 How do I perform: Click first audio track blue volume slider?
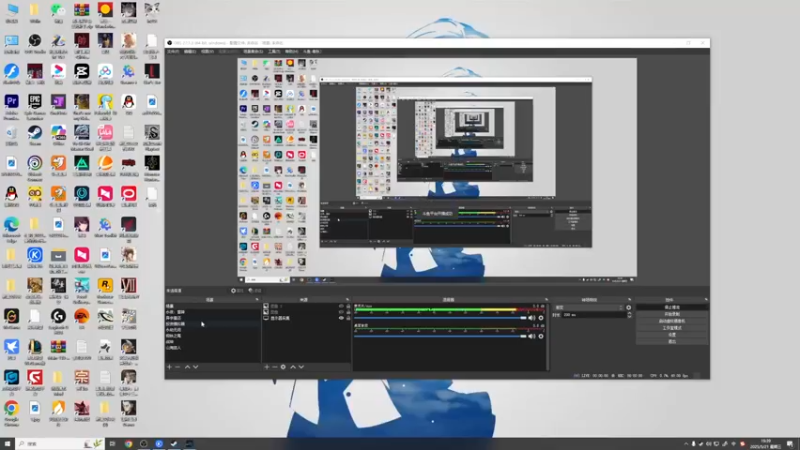pyautogui.click(x=440, y=318)
